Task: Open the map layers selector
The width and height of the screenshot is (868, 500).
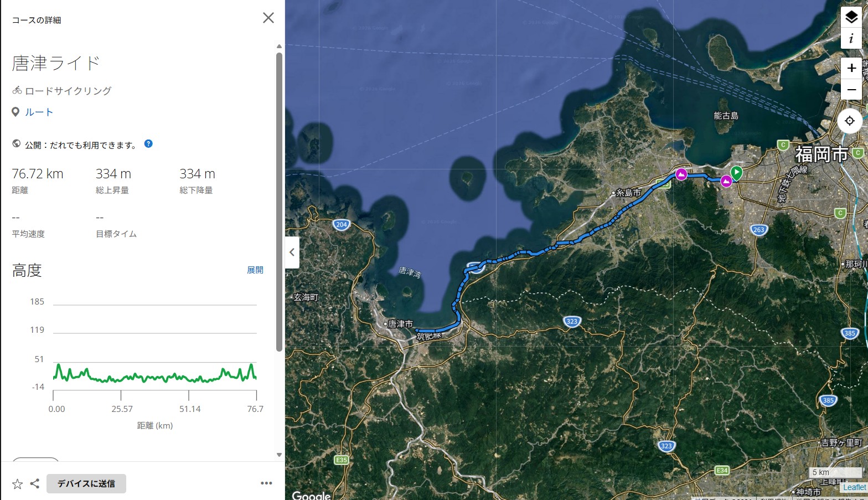Action: click(851, 18)
